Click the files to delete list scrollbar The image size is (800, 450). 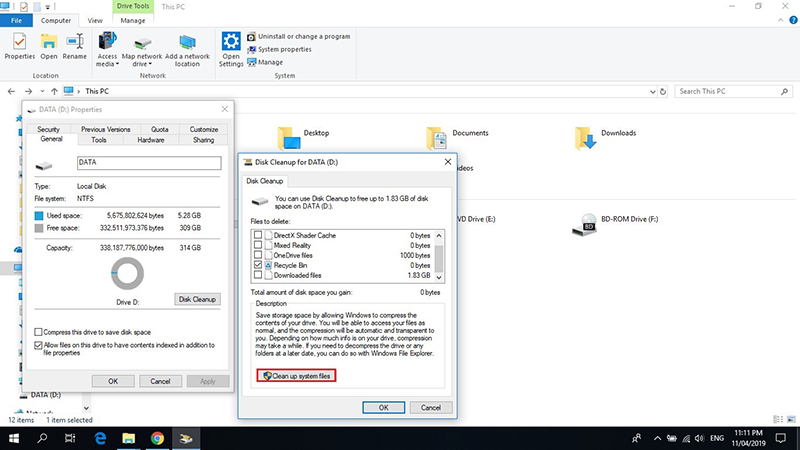coord(437,254)
